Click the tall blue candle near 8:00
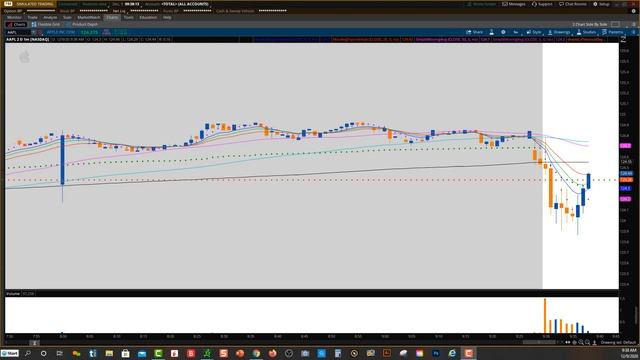Screen dimensions: 640x360 (x=62, y=160)
